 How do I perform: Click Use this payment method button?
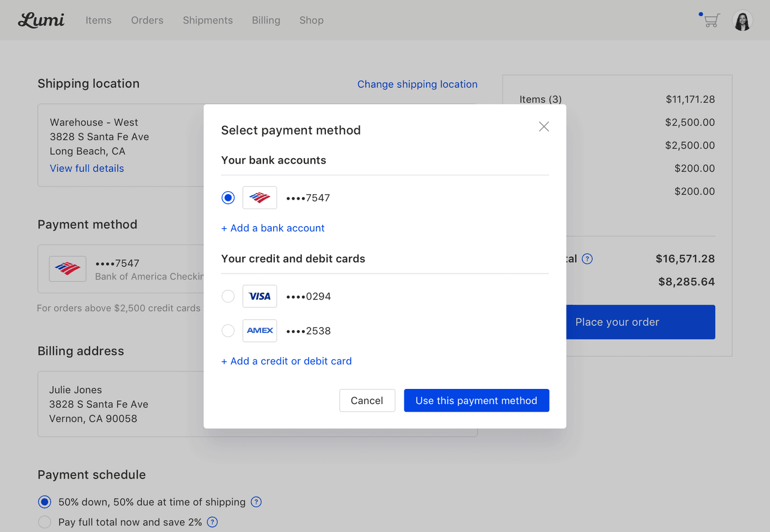coord(476,400)
